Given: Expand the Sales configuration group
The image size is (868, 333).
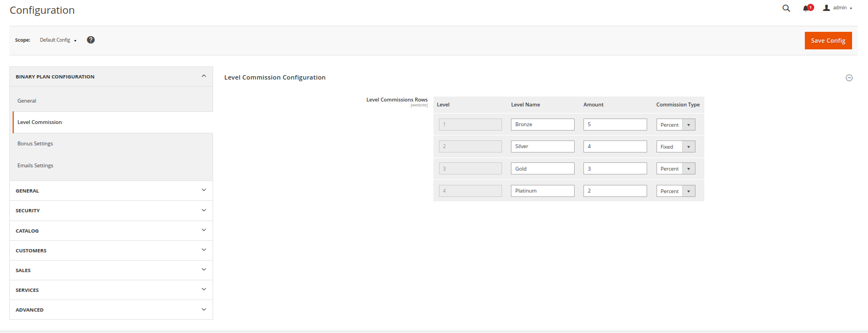Looking at the screenshot, I should point(111,270).
